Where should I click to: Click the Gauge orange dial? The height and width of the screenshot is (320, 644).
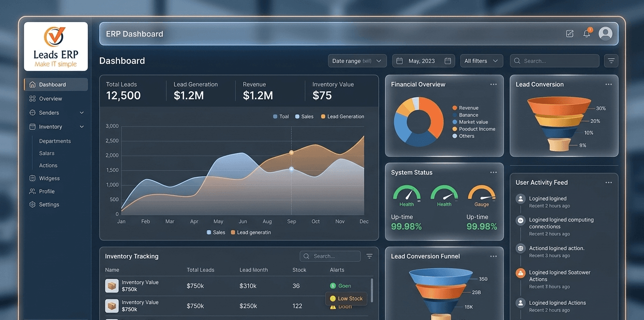click(482, 193)
